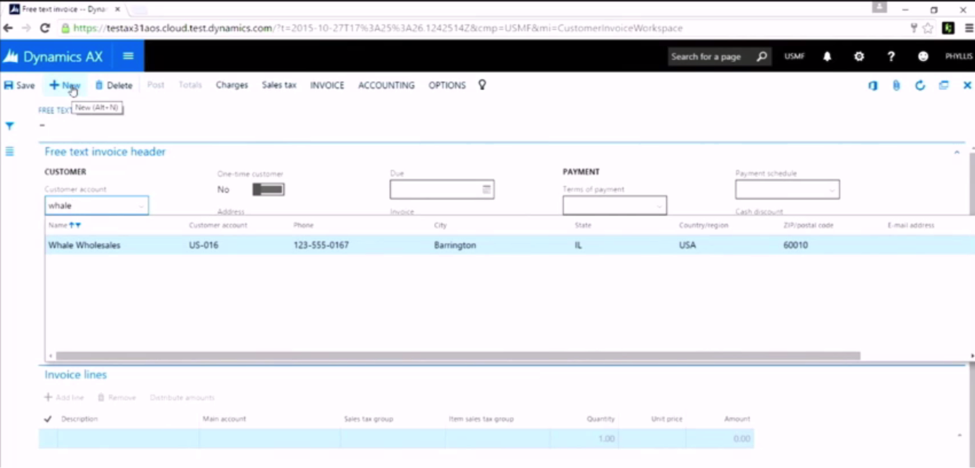
Task: Show the filter pane funnel icon
Action: point(9,126)
